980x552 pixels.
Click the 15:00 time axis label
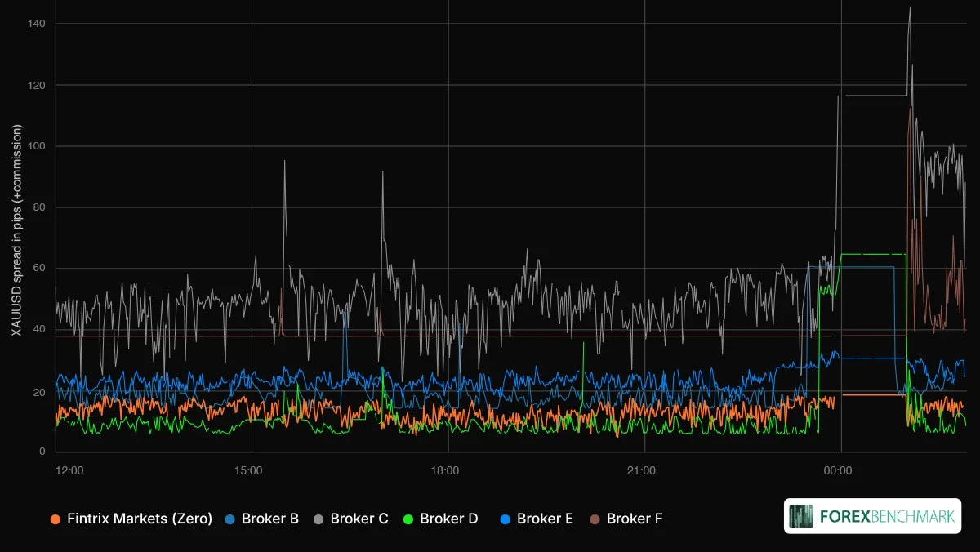tap(248, 471)
